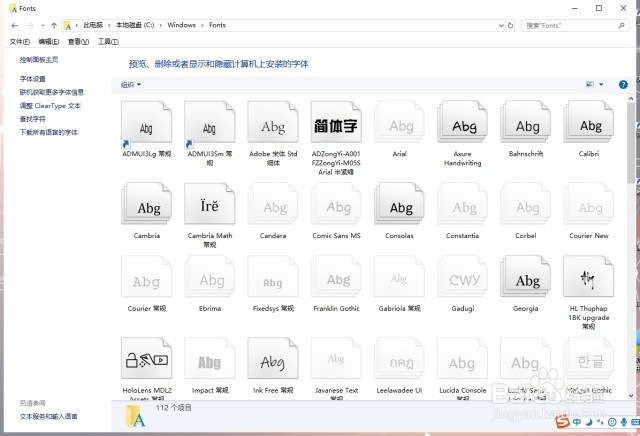Select the ADMUI3Sm font icon

pos(210,122)
